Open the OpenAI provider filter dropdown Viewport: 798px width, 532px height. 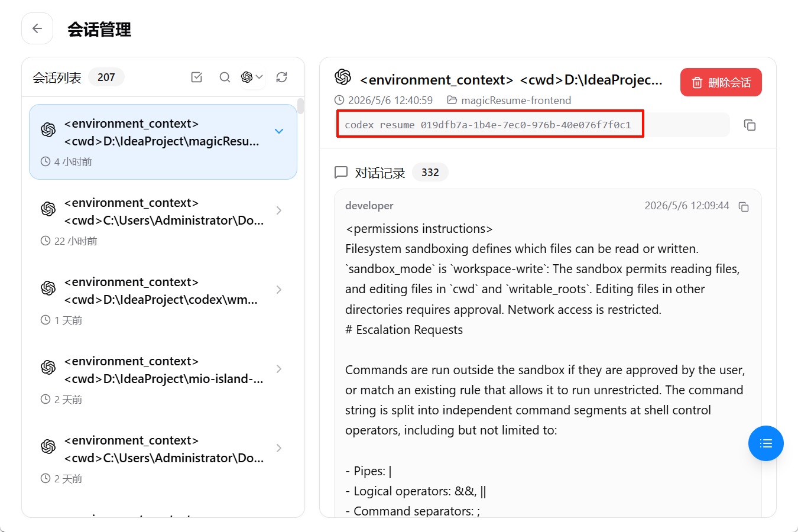pyautogui.click(x=252, y=77)
